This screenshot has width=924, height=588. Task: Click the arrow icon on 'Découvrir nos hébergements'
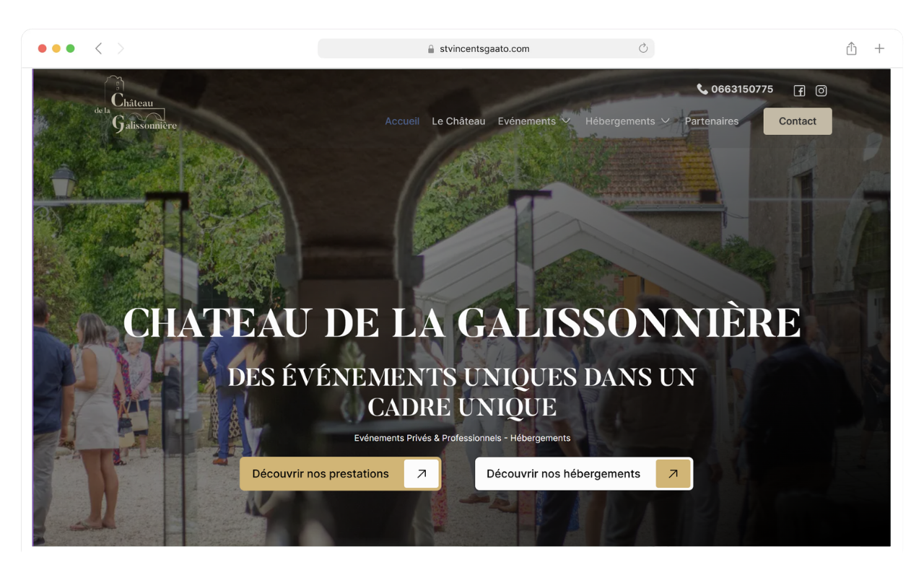click(x=672, y=473)
